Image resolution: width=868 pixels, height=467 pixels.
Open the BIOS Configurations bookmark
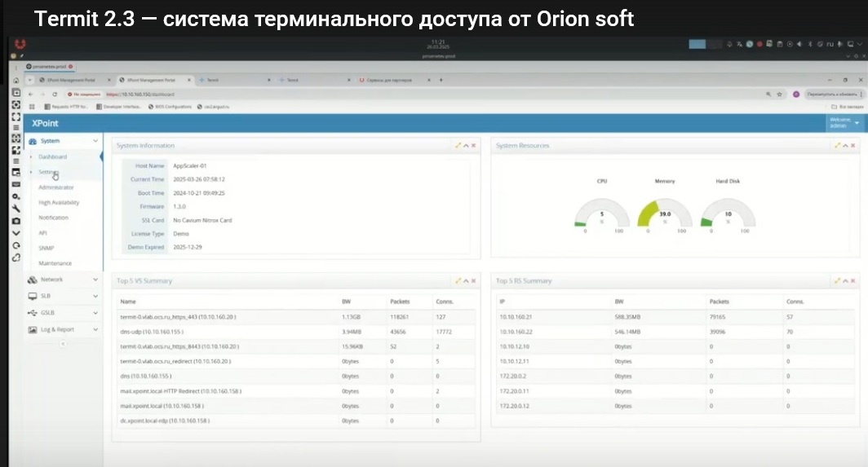tap(170, 107)
